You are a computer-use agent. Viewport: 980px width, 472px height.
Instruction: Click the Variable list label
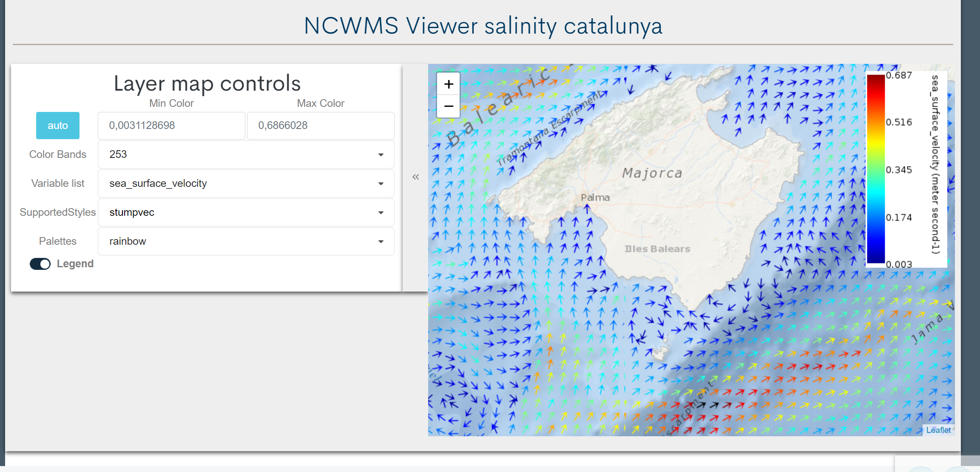tap(58, 183)
